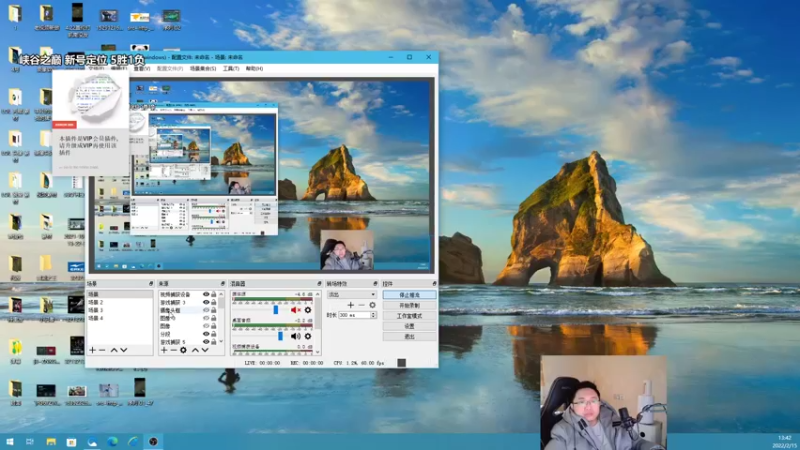Open the 淡出 transition dropdown
This screenshot has width=800, height=450.
(x=352, y=294)
